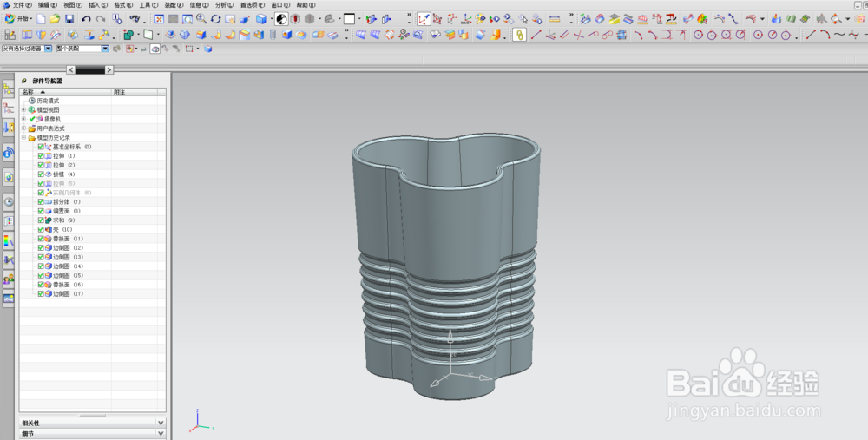This screenshot has height=440, width=868.
Task: Expand the 模型视图 tree node
Action: coord(23,109)
